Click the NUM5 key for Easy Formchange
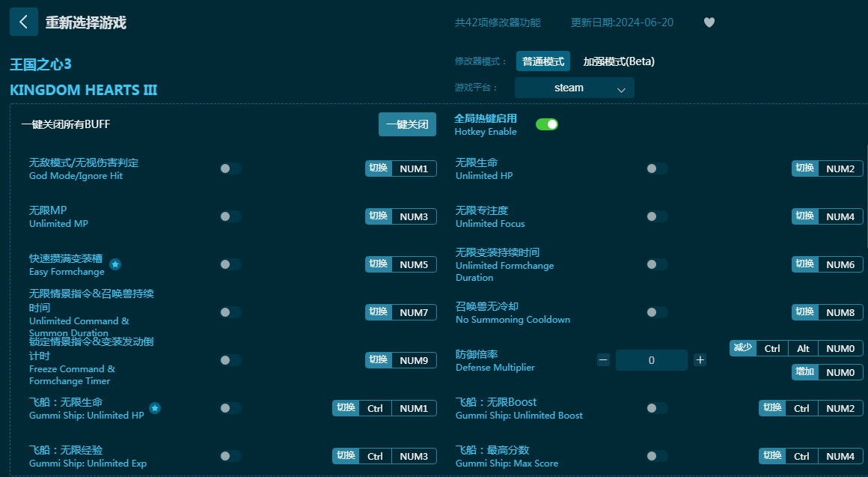The image size is (868, 477). pos(414,264)
